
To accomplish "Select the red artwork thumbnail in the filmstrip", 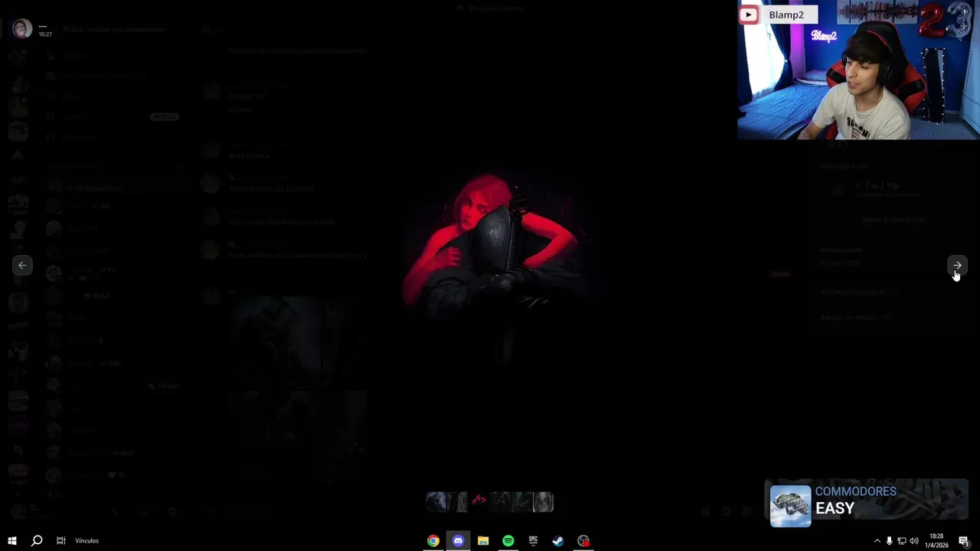I will tap(479, 502).
